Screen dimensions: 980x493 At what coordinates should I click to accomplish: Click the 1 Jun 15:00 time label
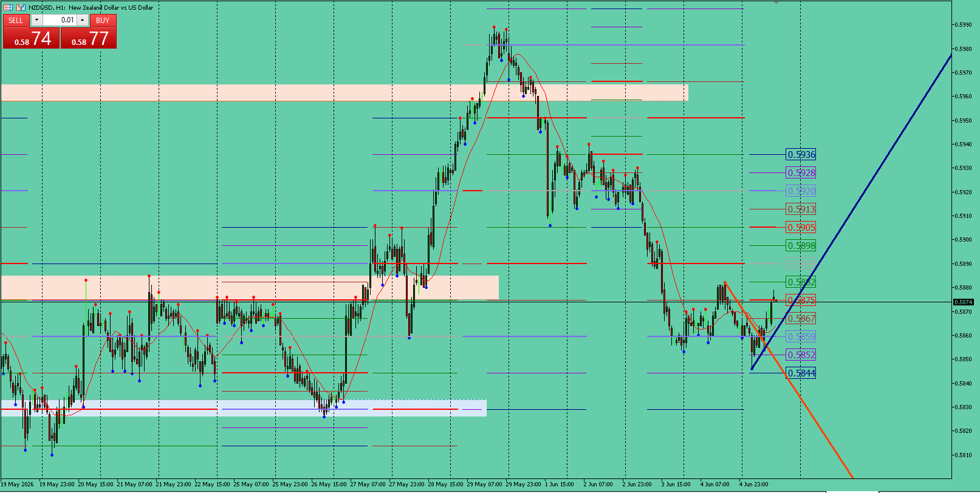pyautogui.click(x=560, y=484)
